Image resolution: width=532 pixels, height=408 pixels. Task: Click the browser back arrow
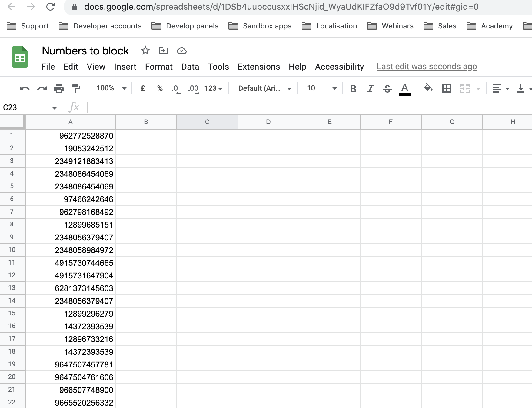pos(12,7)
